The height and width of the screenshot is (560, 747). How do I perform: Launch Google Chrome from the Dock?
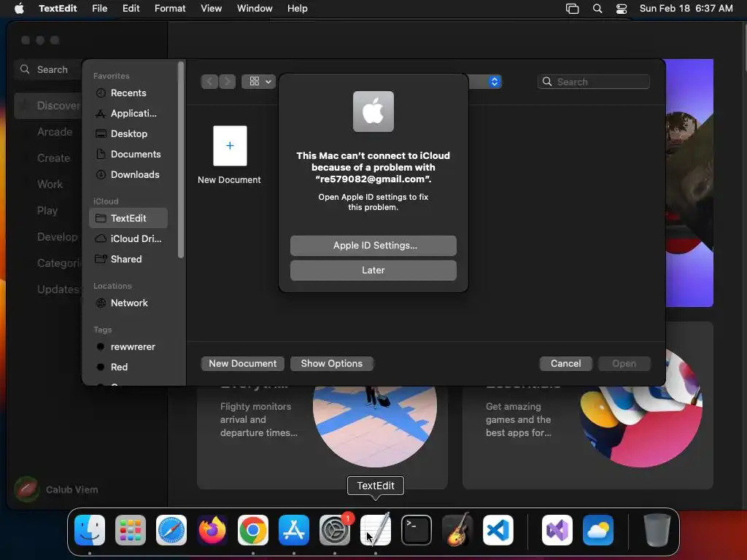tap(253, 530)
